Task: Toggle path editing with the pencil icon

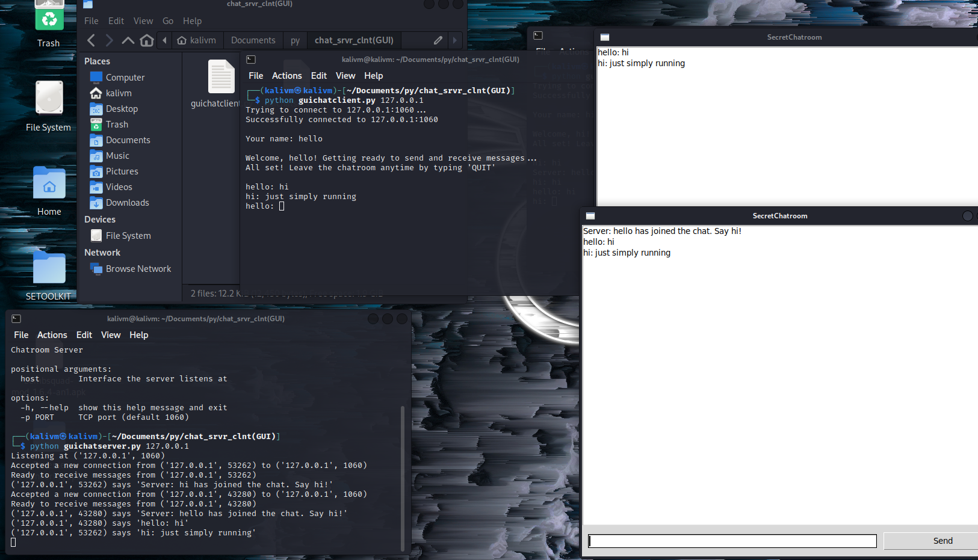Action: [x=438, y=40]
